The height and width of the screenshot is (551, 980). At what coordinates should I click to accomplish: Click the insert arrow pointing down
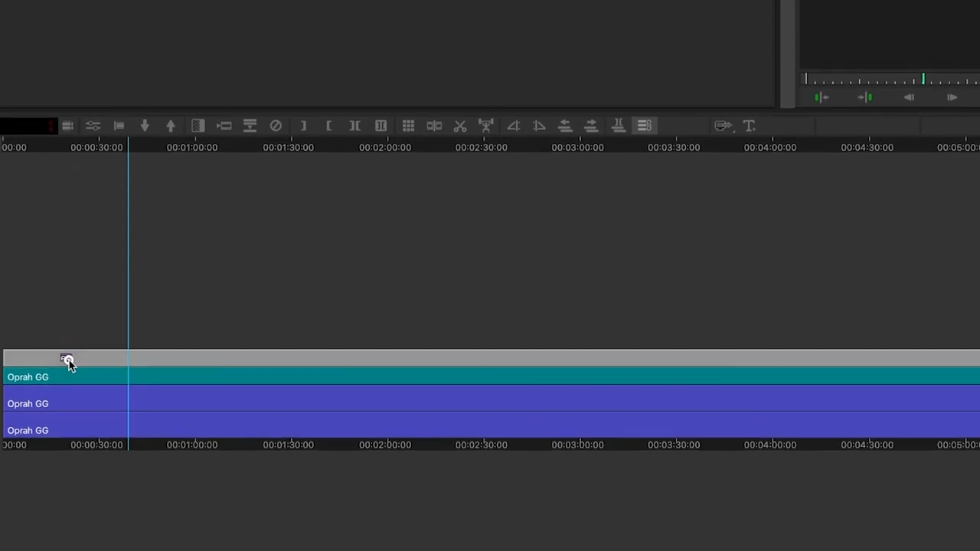(x=145, y=126)
